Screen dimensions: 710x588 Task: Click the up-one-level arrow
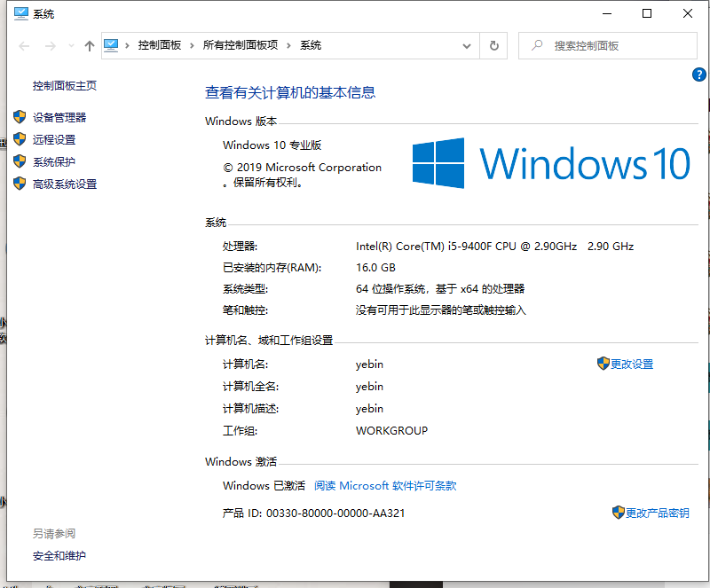click(89, 46)
